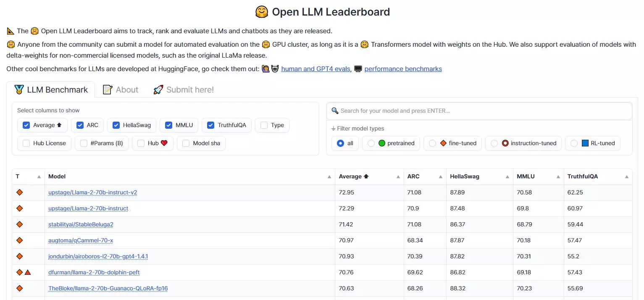Image resolution: width=644 pixels, height=300 pixels.
Task: Select the pretrained model type filter
Action: click(371, 143)
